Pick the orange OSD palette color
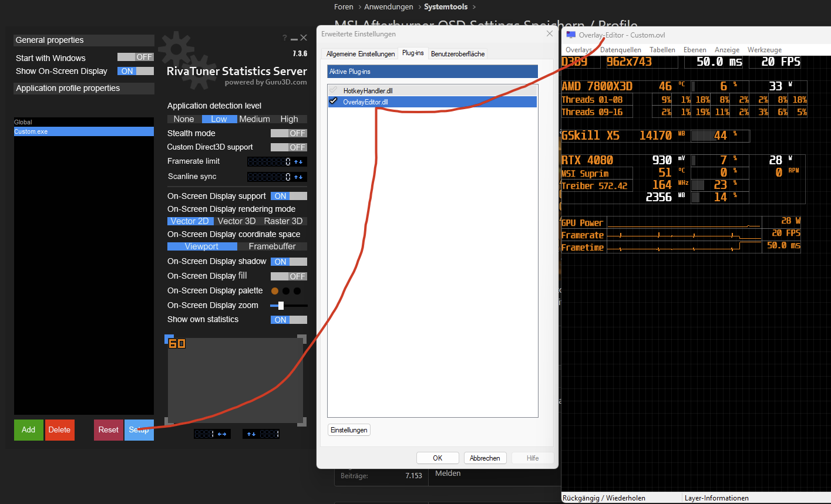831x504 pixels. point(275,291)
